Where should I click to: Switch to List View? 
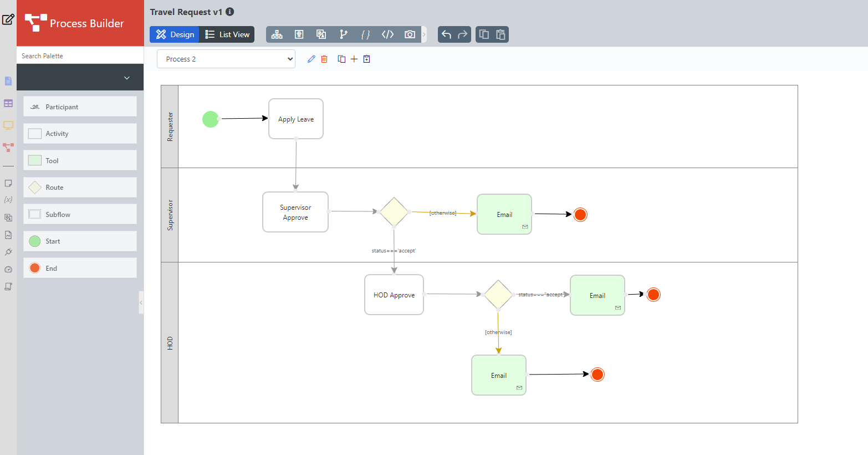click(x=227, y=34)
